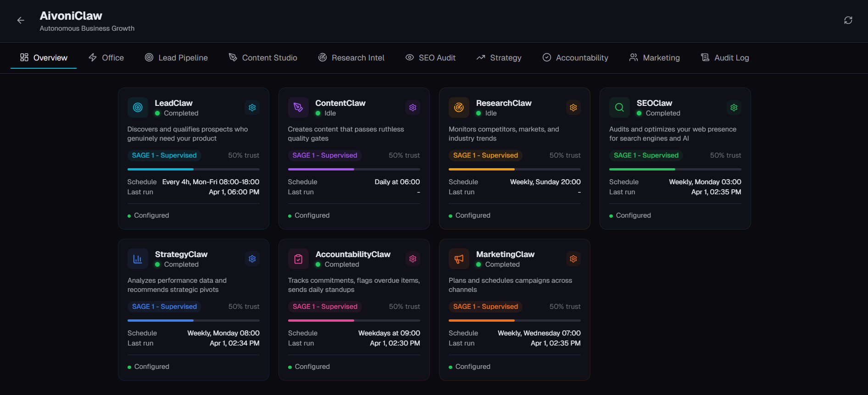The image size is (868, 395).
Task: Select the AccountabilityClaw card title
Action: (x=353, y=254)
